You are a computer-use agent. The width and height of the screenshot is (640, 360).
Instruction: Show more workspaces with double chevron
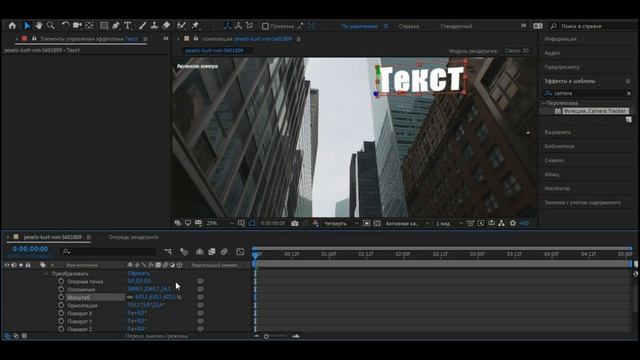coord(523,26)
